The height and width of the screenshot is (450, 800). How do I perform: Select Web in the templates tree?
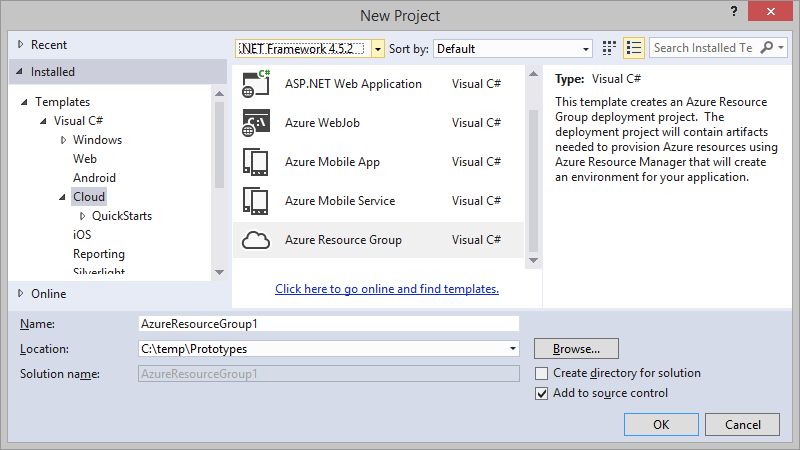point(85,159)
